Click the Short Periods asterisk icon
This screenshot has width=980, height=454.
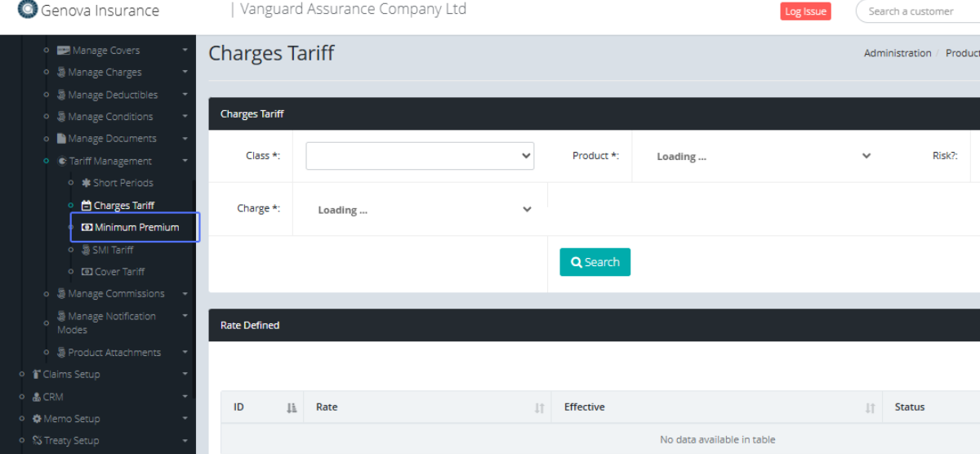(x=86, y=183)
